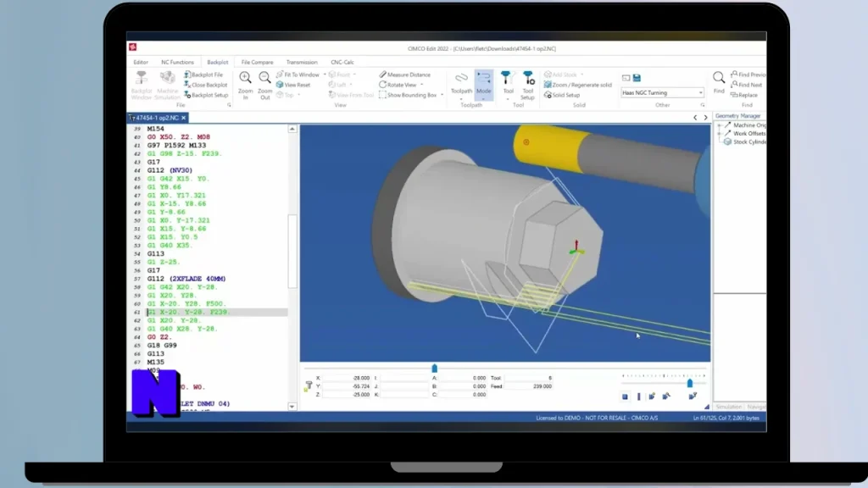
Task: Click the Feed field showing 239.000
Action: [x=529, y=386]
